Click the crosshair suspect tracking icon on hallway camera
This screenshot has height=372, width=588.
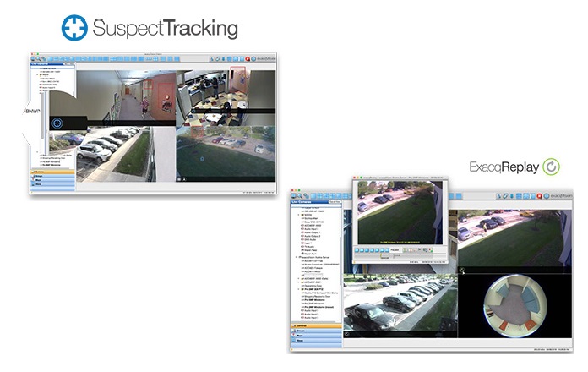pos(57,123)
